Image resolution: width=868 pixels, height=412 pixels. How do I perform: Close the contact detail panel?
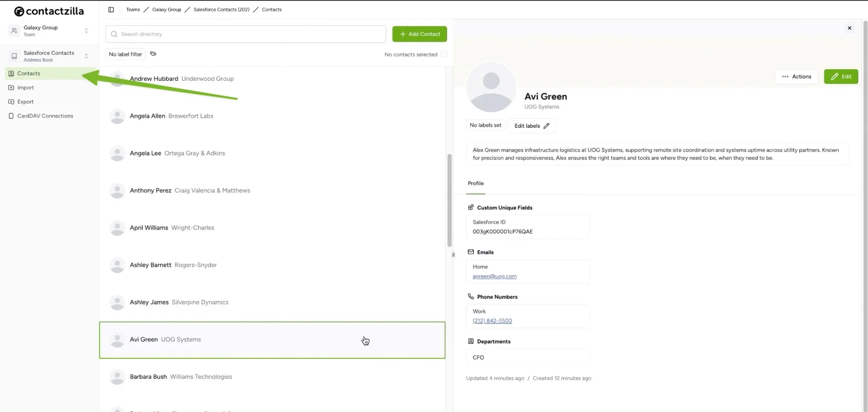point(849,28)
